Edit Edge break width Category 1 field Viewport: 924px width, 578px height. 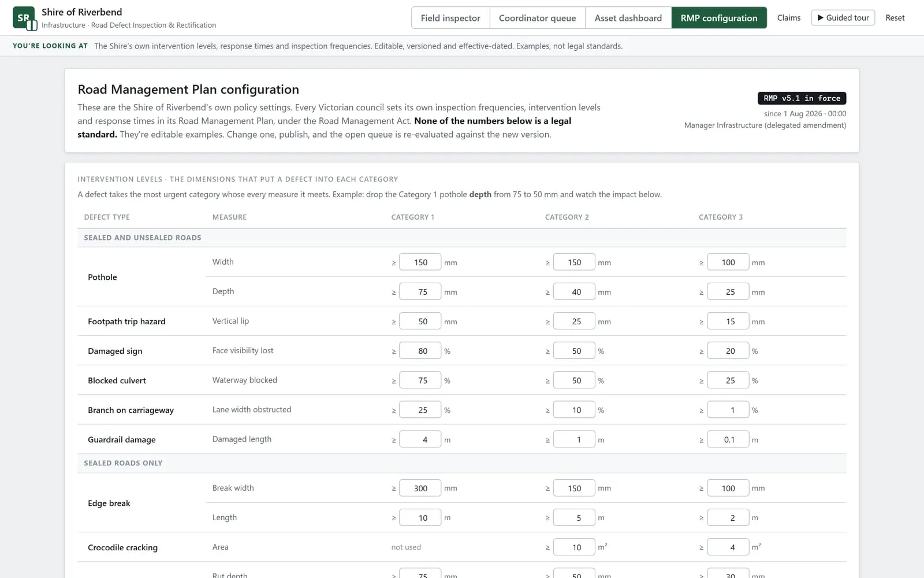420,488
